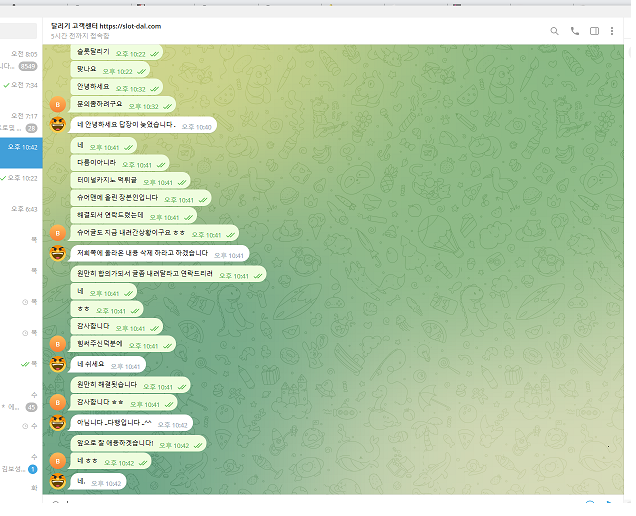636x516 pixels.
Task: Click the 'ㅎㅎ' message sent at 10:41
Action: tap(107, 310)
